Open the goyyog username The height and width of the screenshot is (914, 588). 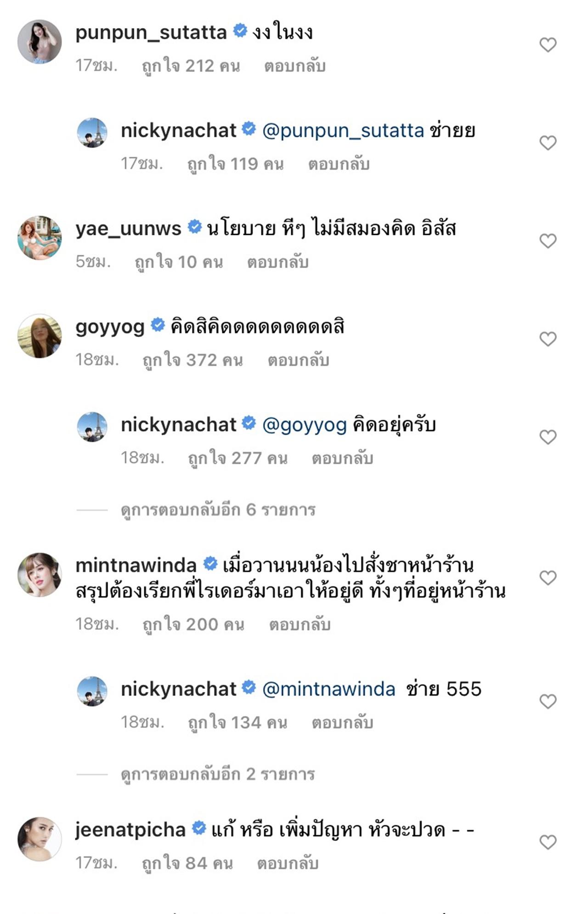(110, 327)
